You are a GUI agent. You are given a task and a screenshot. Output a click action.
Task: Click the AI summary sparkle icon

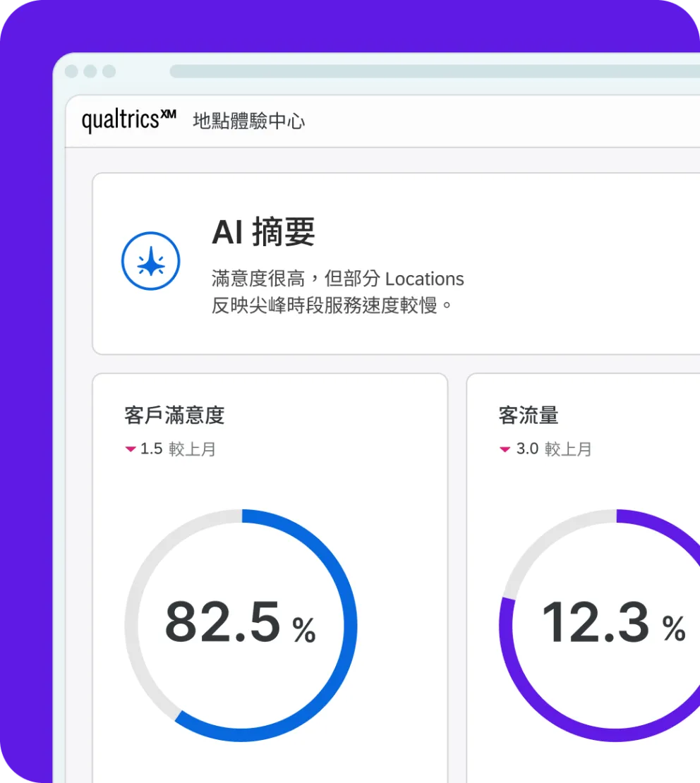151,261
